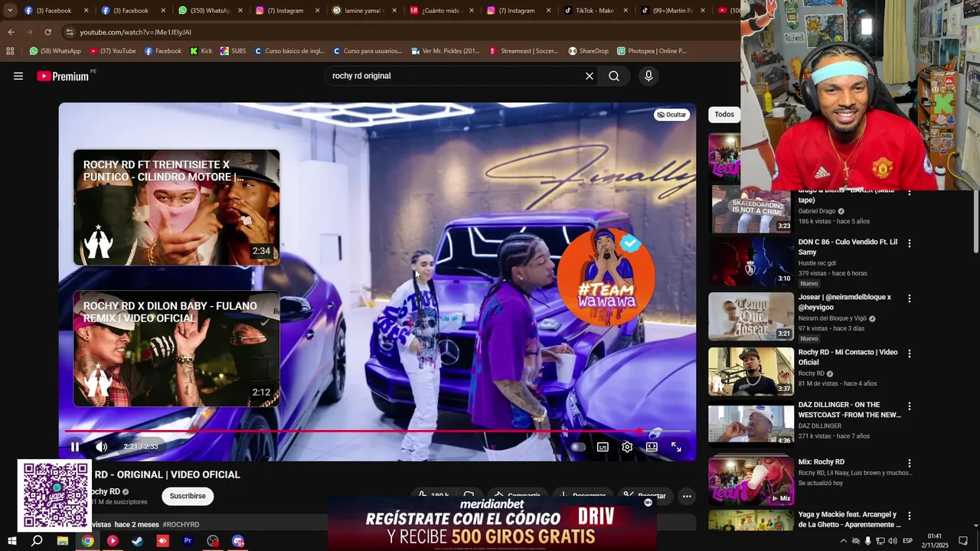Open the more actions three-dot button below the video
980x551 pixels.
(x=687, y=496)
